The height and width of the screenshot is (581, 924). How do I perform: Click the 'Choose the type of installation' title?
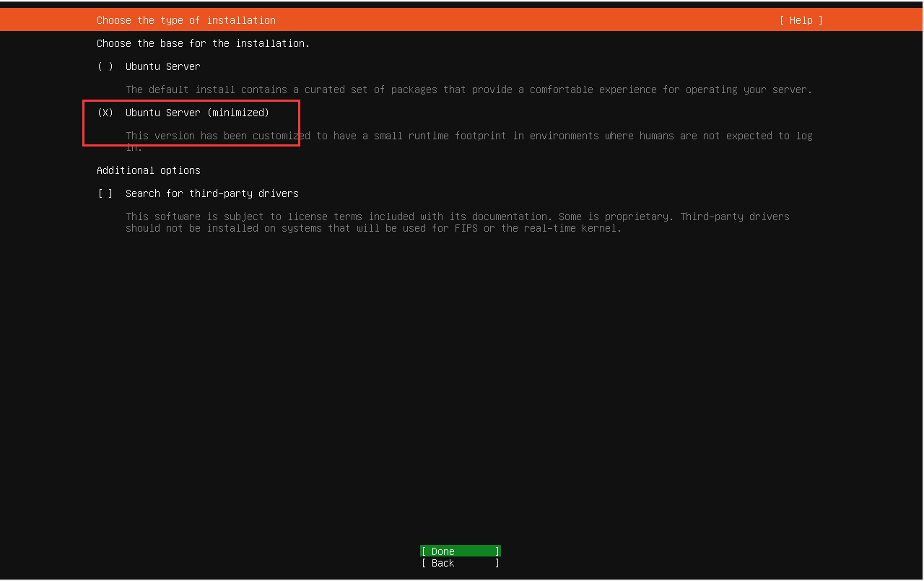186,20
